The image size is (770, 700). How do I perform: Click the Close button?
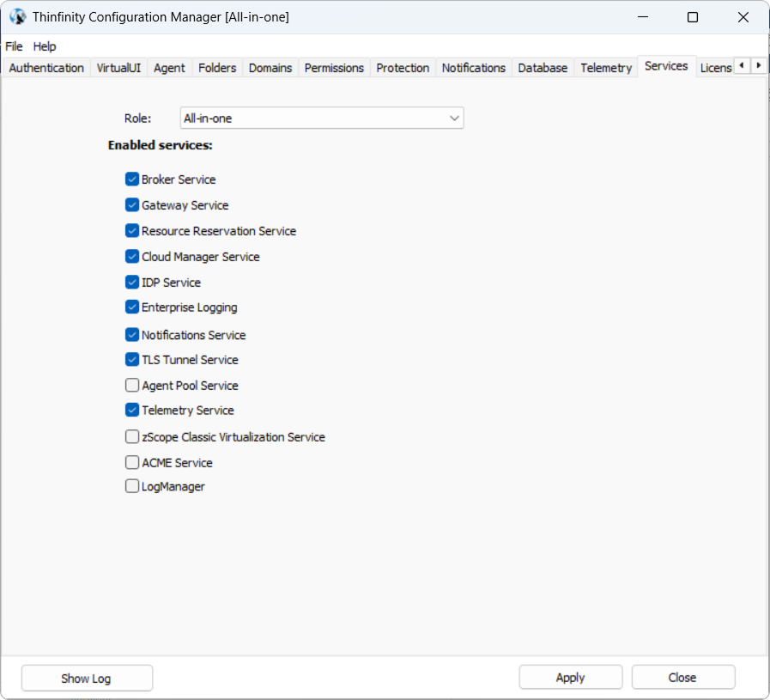click(682, 678)
